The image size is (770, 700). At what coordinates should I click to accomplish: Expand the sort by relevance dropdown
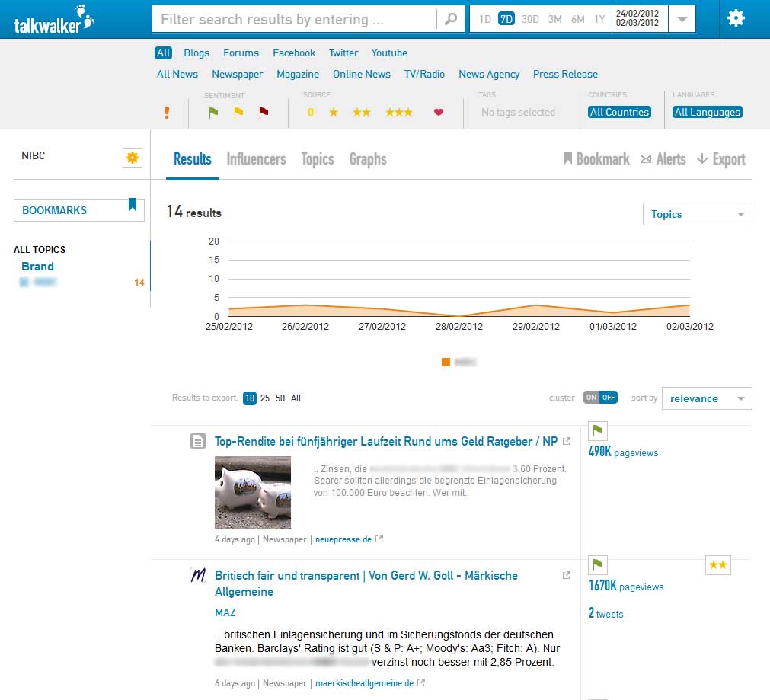tap(706, 398)
